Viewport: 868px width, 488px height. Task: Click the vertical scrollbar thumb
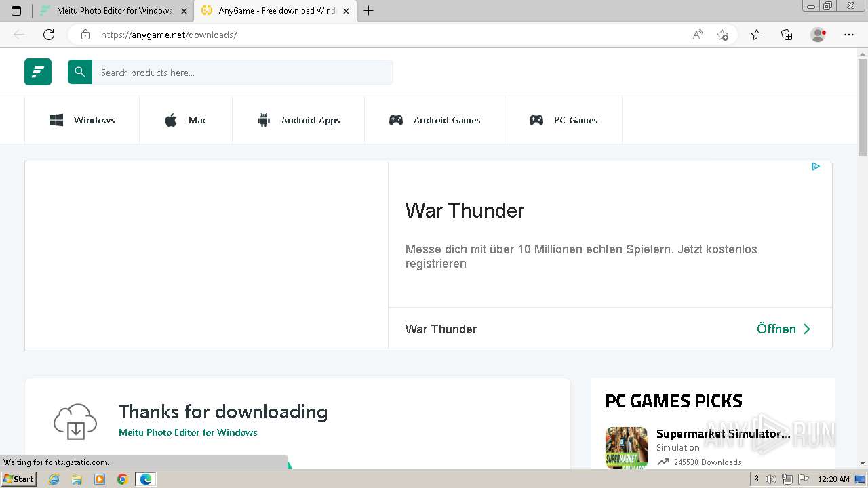click(x=863, y=106)
